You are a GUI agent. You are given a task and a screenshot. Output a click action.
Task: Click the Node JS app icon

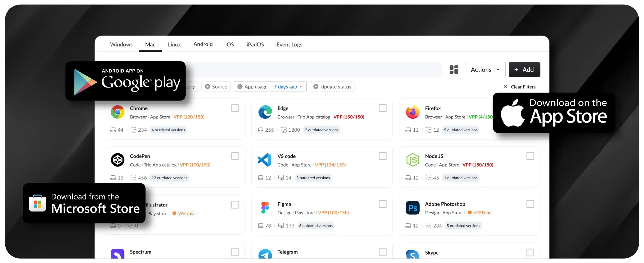[413, 160]
